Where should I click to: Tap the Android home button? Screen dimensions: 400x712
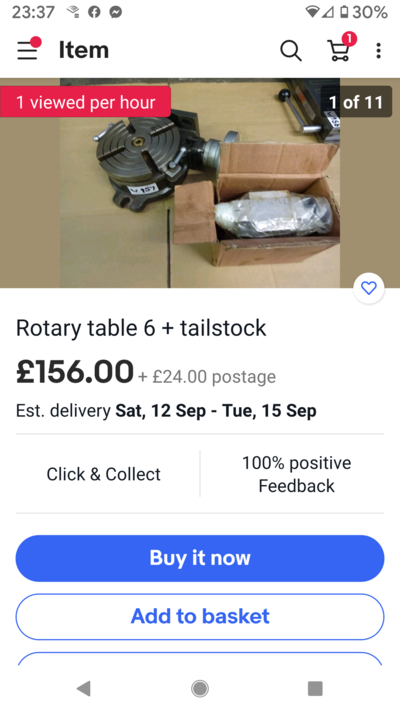click(x=200, y=688)
